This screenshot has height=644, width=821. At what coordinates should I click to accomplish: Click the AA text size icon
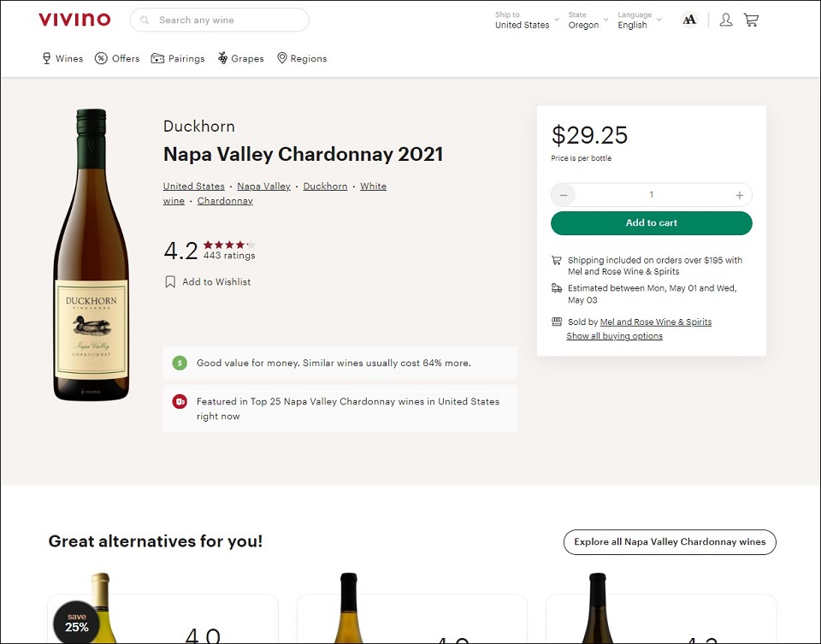689,20
